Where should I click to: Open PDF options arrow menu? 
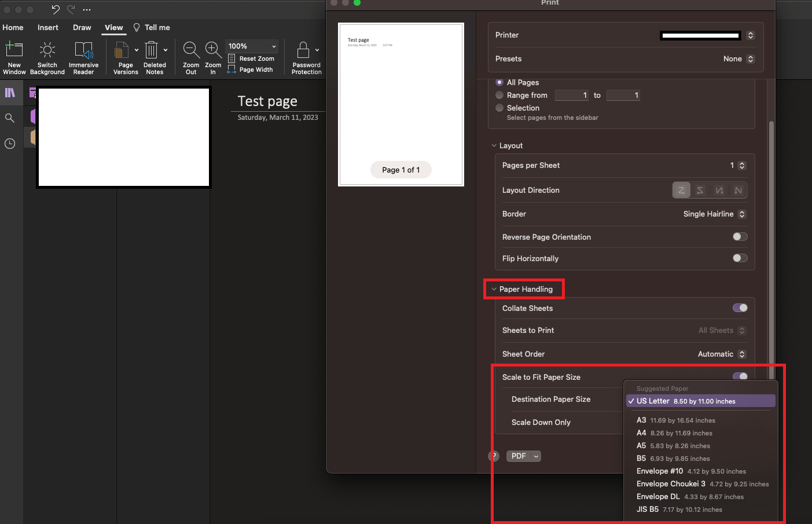click(536, 456)
